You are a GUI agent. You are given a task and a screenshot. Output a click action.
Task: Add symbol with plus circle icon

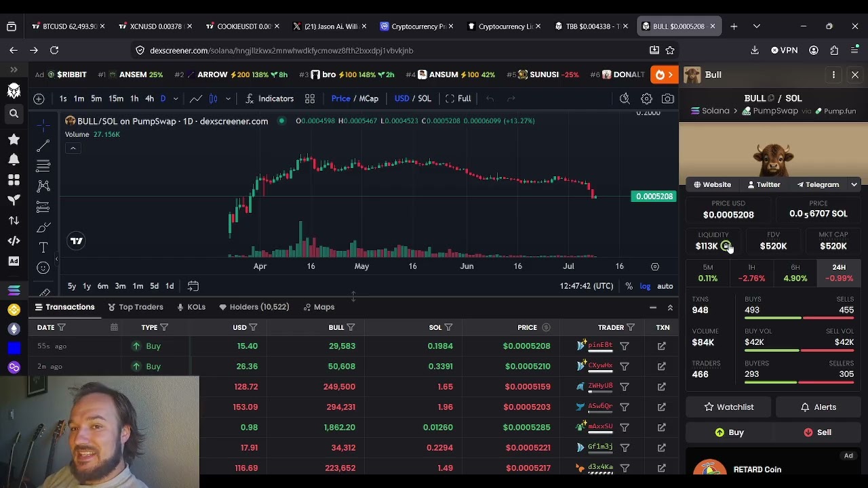39,98
